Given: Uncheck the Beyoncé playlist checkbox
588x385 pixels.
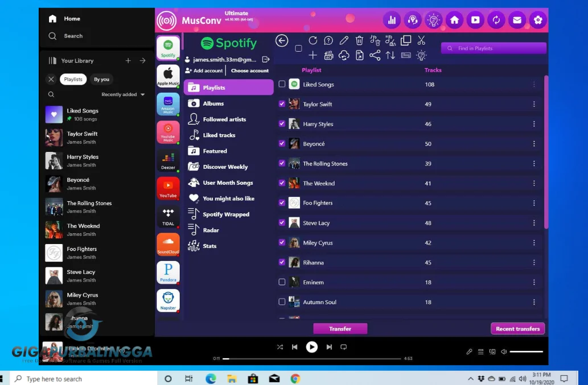Looking at the screenshot, I should click(x=282, y=143).
